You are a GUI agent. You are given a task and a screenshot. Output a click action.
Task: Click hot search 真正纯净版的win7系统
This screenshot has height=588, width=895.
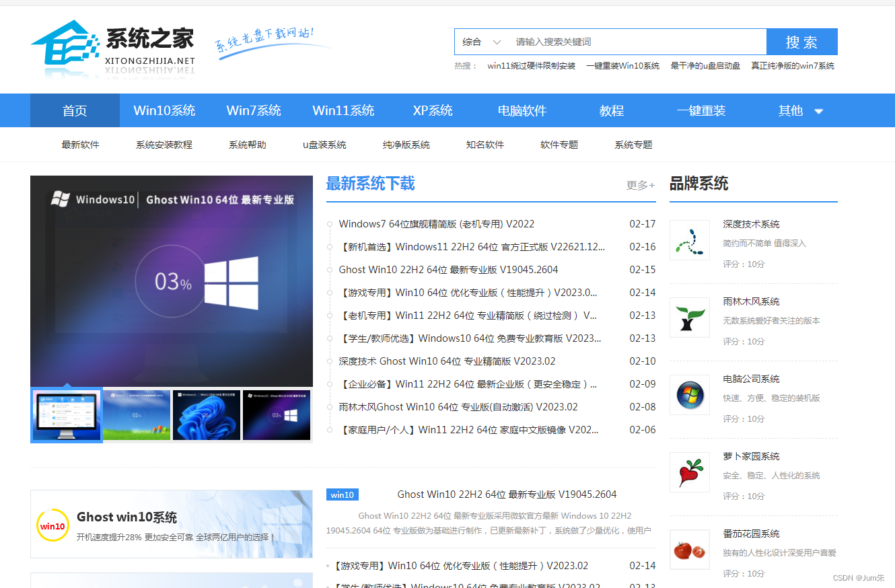[x=793, y=66]
